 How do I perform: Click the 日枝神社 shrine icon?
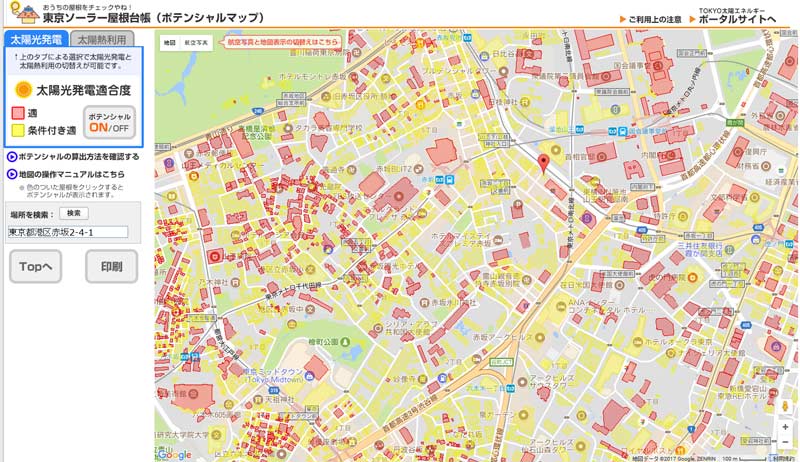pyautogui.click(x=523, y=102)
